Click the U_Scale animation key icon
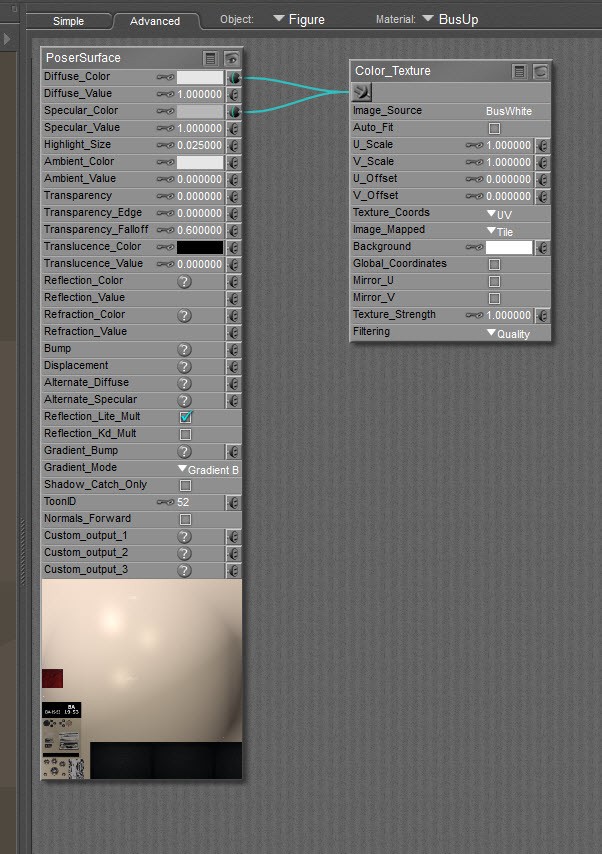The height and width of the screenshot is (854, 602). pos(475,145)
